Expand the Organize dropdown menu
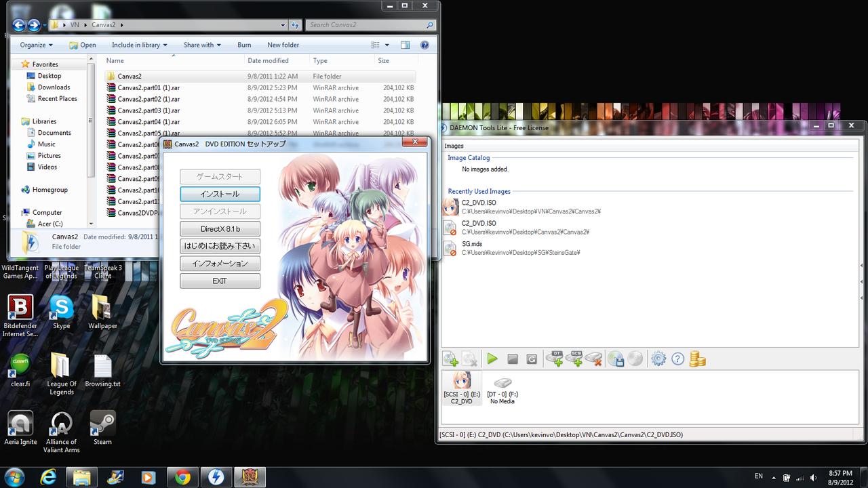 (x=36, y=45)
